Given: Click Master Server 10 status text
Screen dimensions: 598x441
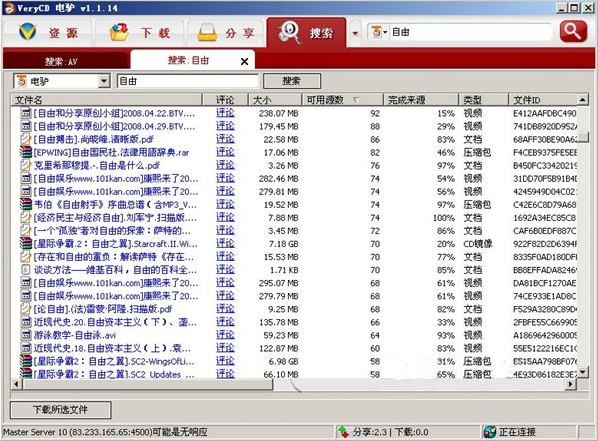Looking at the screenshot, I should [105, 432].
